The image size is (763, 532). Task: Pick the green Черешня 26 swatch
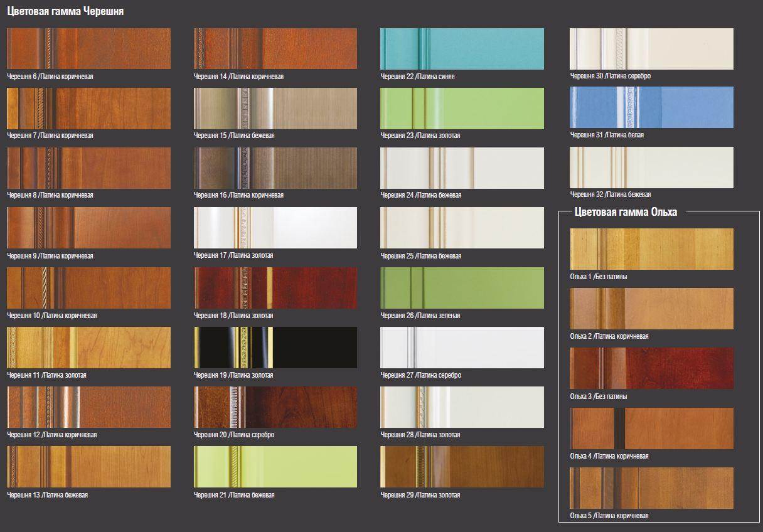tap(462, 288)
